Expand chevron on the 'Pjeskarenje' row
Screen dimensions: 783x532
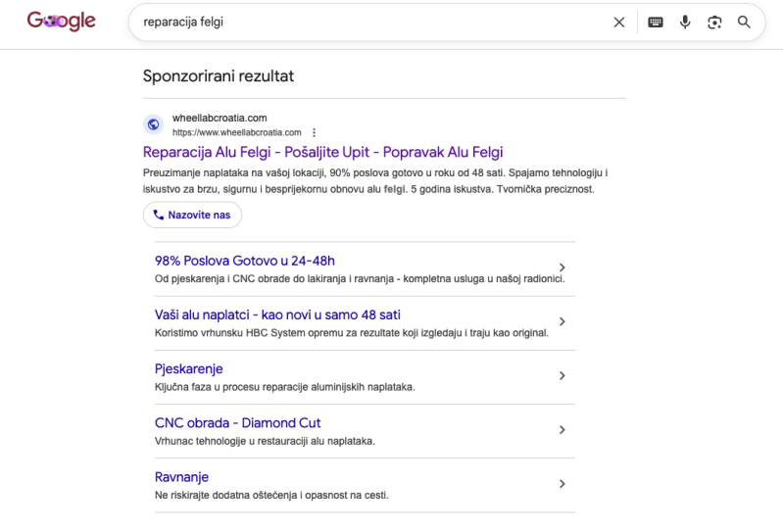point(563,376)
